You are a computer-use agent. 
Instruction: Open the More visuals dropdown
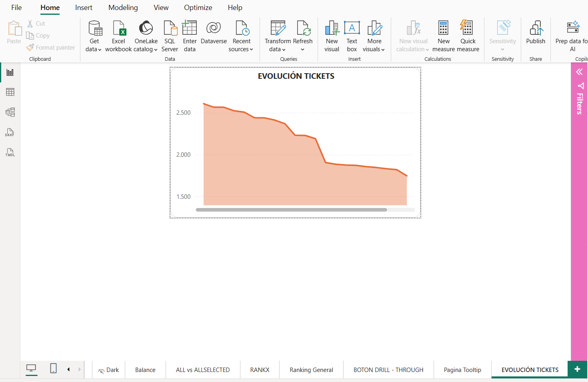(374, 49)
